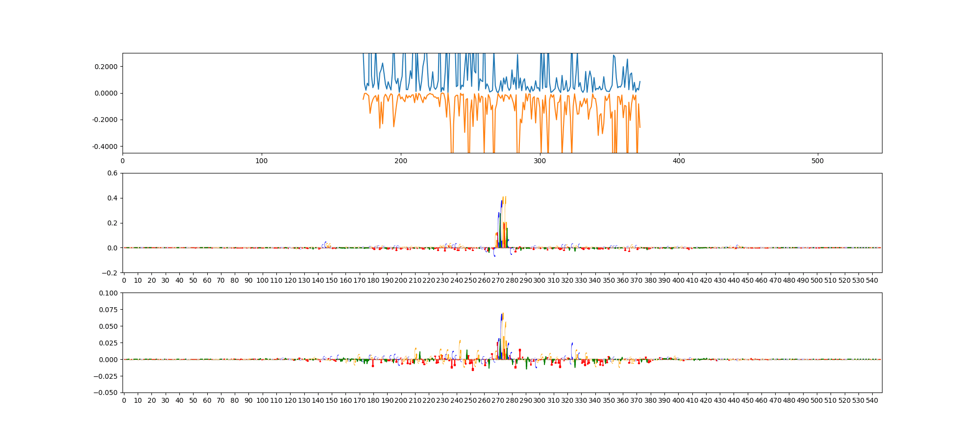980x441 pixels.
Task: Click the 200 x-axis label on top plot
Action: [x=401, y=161]
